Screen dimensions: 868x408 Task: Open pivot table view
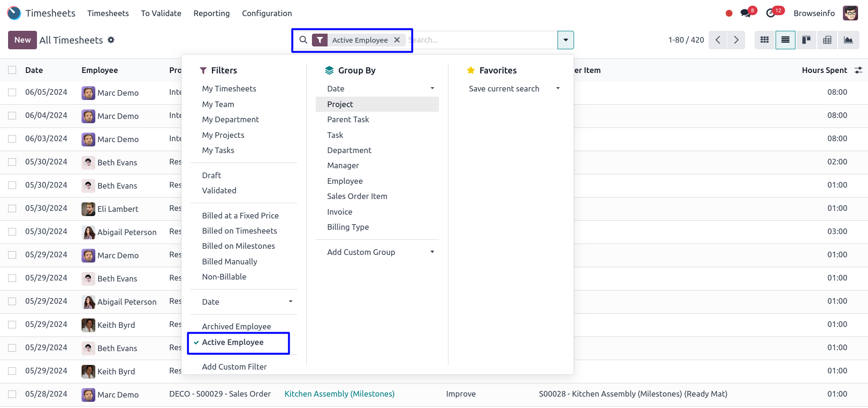tap(827, 40)
